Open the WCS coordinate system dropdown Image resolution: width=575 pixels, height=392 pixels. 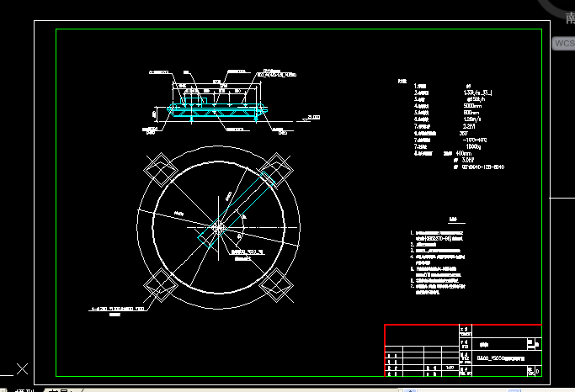pyautogui.click(x=564, y=43)
